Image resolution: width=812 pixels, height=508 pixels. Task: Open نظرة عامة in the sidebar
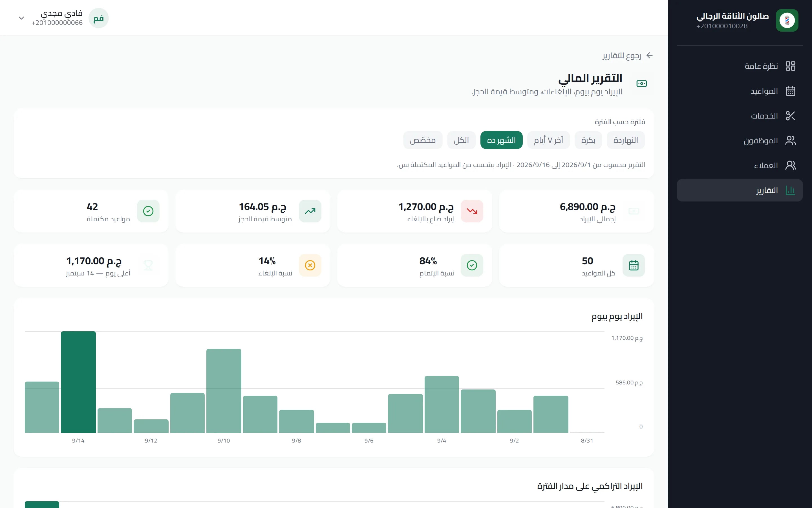point(740,66)
